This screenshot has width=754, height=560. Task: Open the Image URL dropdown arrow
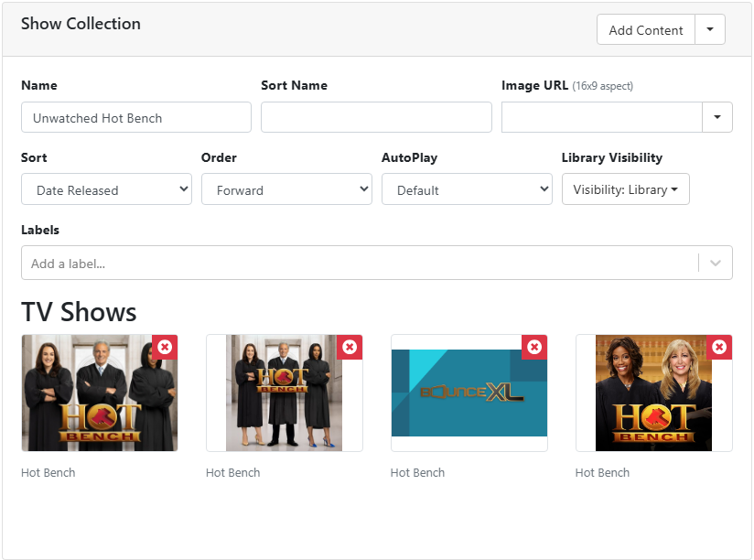[717, 117]
